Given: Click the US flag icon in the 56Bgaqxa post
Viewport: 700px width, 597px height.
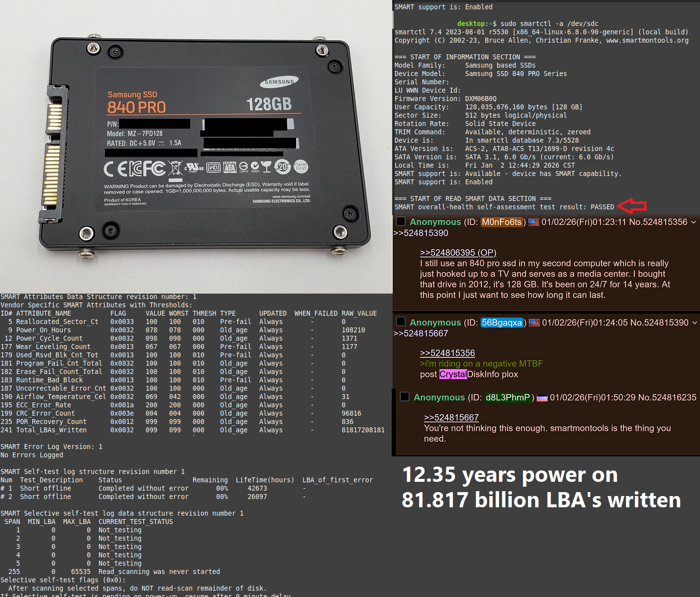Looking at the screenshot, I should click(534, 323).
